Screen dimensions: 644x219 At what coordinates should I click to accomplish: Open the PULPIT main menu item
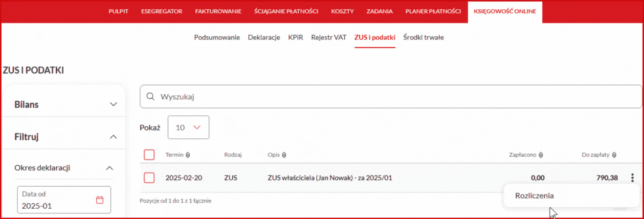118,11
